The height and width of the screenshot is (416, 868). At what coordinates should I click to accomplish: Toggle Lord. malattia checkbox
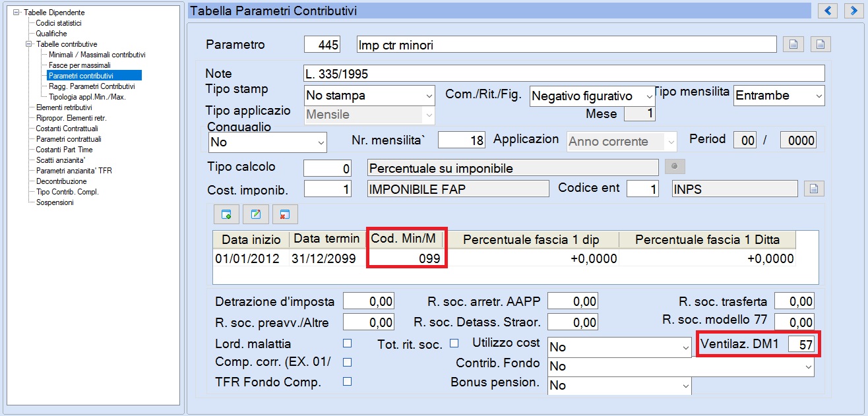(348, 343)
